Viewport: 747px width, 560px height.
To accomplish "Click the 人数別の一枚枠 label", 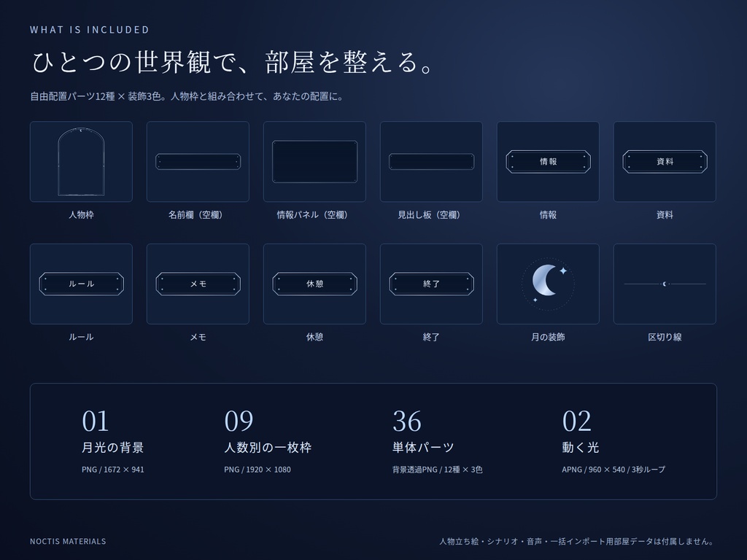I will pos(268,448).
